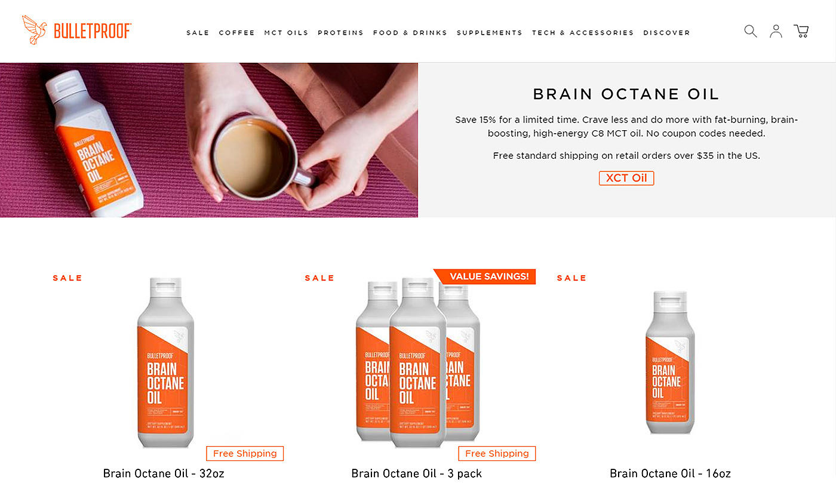Screen dimensions: 836x504
Task: Open the SALE menu item
Action: coord(198,33)
